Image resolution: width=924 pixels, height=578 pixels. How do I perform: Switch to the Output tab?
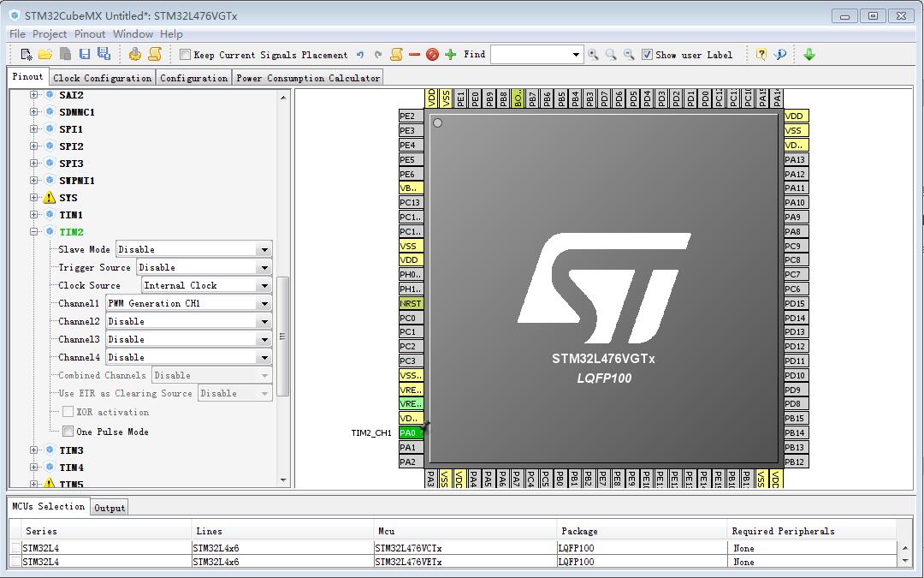click(x=110, y=508)
